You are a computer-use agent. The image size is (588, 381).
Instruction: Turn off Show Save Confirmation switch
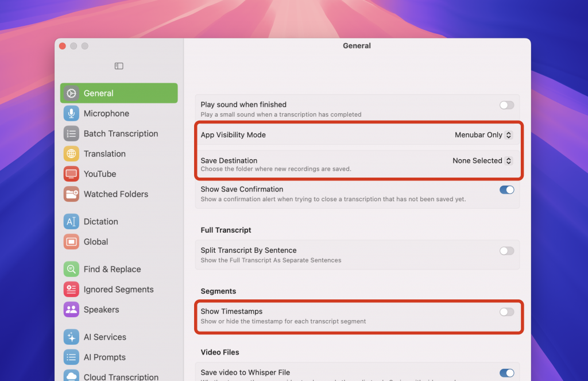pyautogui.click(x=506, y=190)
